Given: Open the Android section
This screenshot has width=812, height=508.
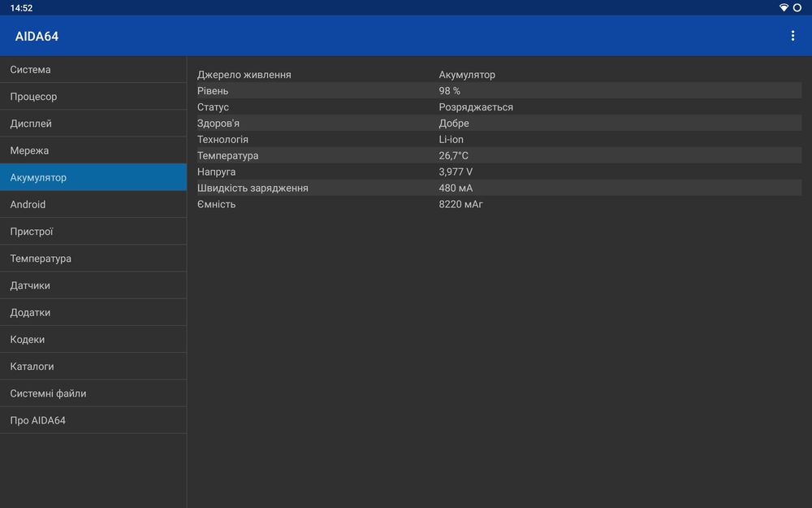Looking at the screenshot, I should [x=93, y=204].
